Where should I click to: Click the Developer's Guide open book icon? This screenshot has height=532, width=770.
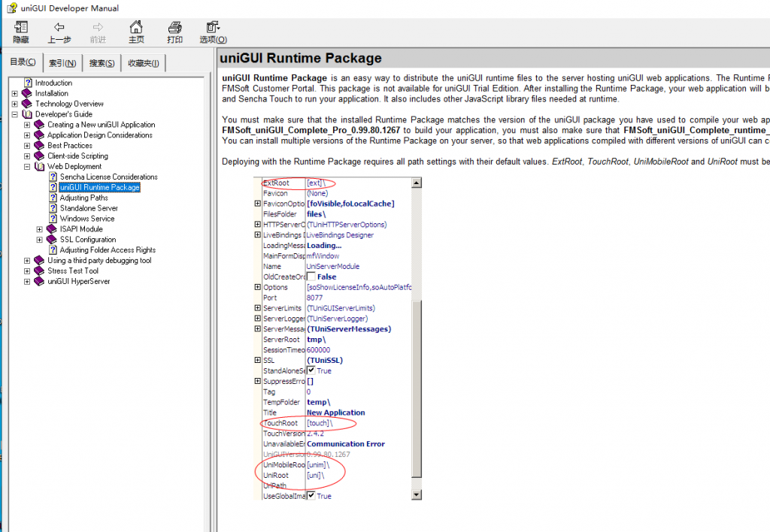click(x=27, y=114)
